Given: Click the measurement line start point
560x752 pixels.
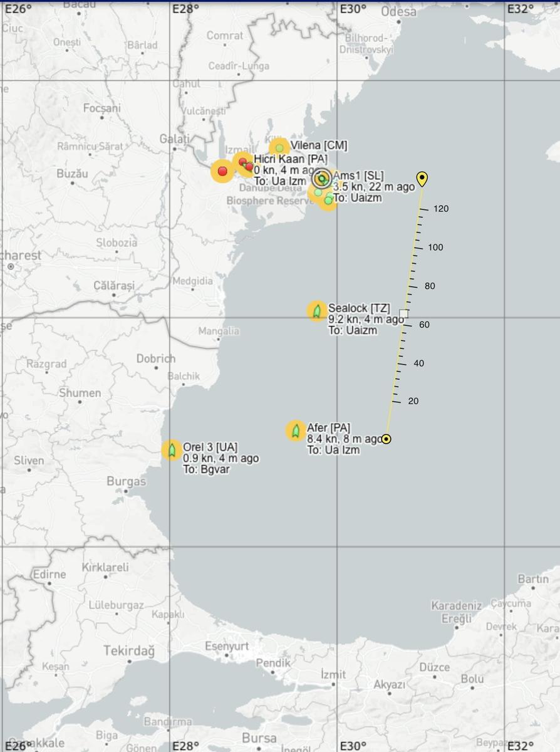Looking at the screenshot, I should point(386,439).
